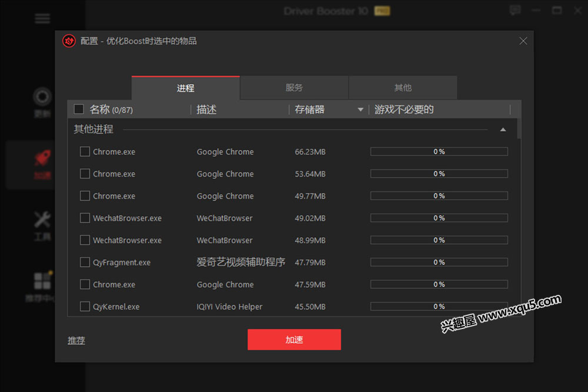The image size is (588, 392).
Task: Click the 47.79MB memory value
Action: (310, 263)
